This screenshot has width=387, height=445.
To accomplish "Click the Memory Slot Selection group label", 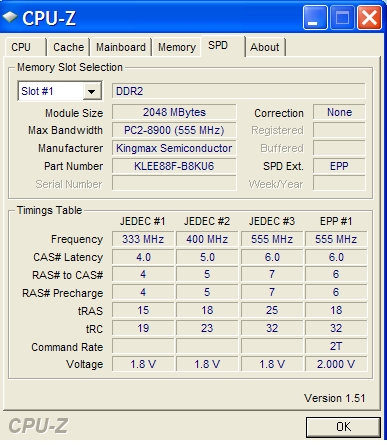I will click(70, 67).
